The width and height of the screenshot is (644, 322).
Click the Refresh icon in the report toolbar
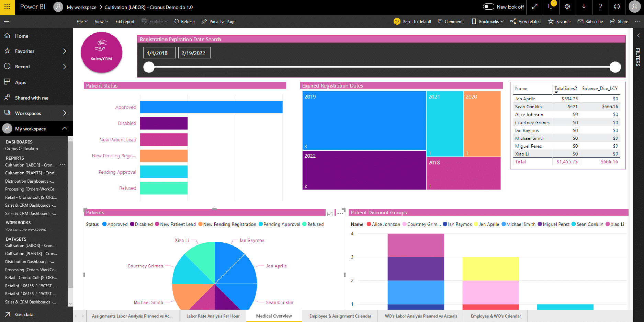click(176, 21)
